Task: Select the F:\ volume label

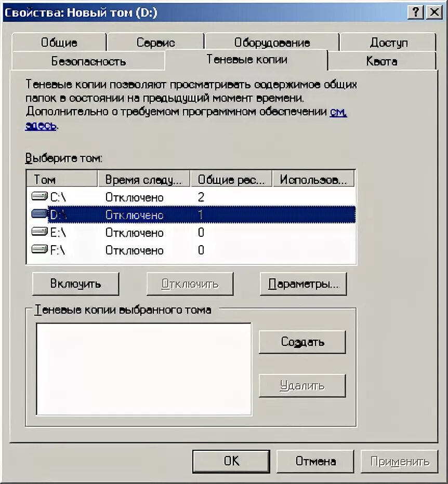Action: pos(58,250)
